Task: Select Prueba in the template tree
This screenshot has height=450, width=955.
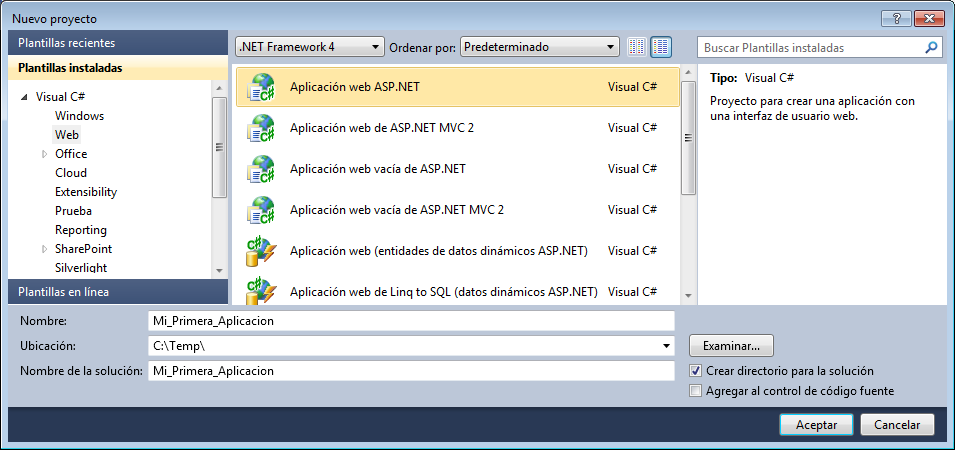Action: point(73,211)
